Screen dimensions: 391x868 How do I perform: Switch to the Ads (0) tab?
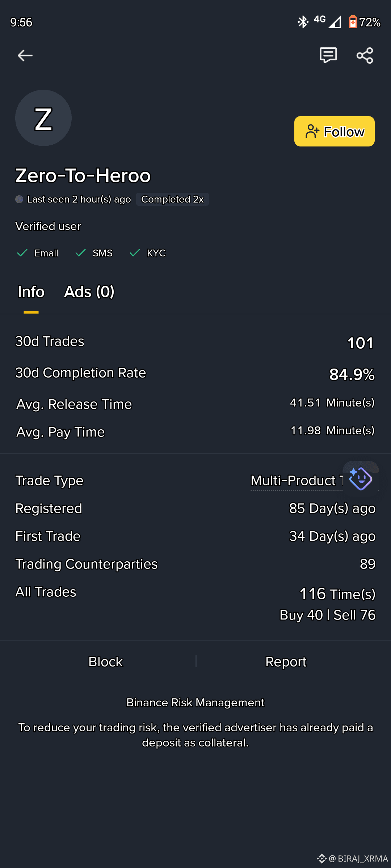tap(89, 292)
